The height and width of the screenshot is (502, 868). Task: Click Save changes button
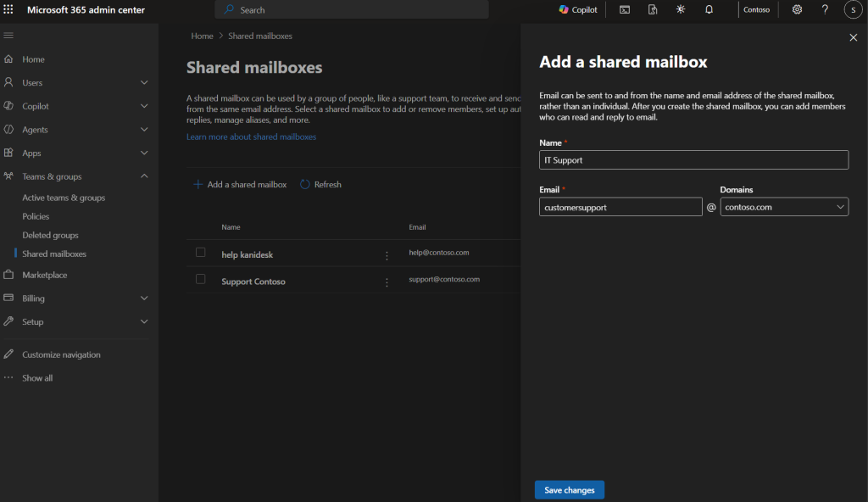coord(569,490)
